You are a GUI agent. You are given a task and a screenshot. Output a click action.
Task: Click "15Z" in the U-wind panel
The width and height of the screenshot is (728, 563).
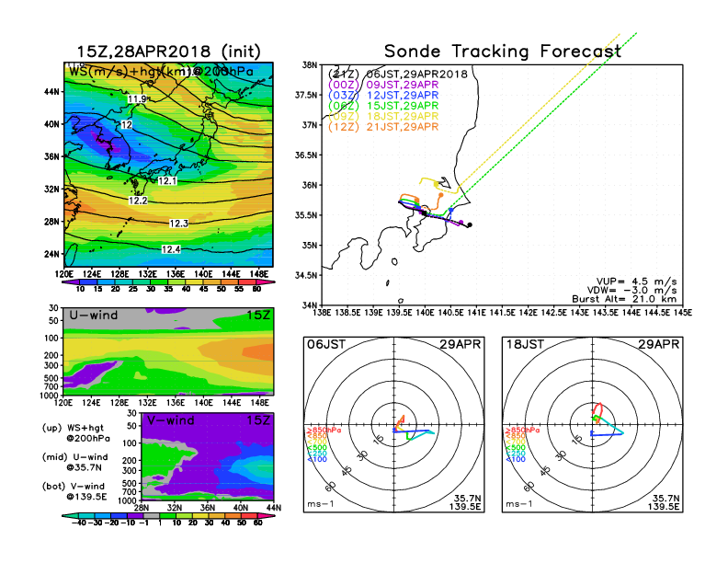point(258,316)
